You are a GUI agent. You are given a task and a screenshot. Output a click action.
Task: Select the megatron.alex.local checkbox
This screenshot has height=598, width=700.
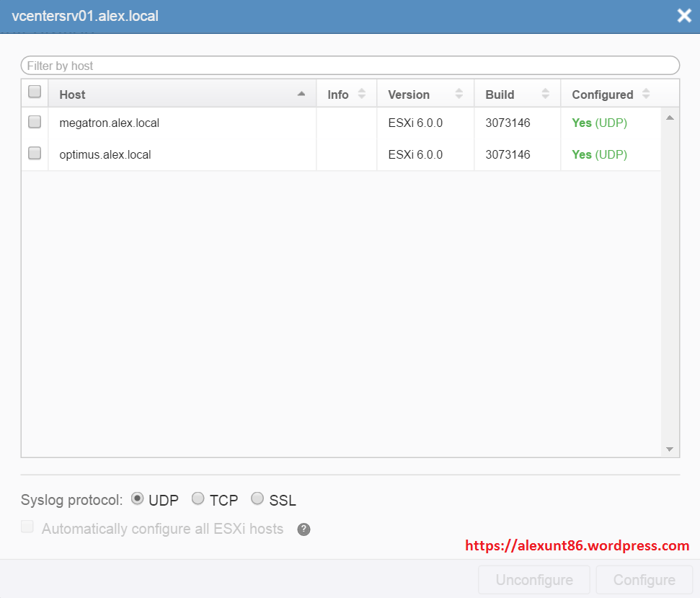(x=35, y=122)
